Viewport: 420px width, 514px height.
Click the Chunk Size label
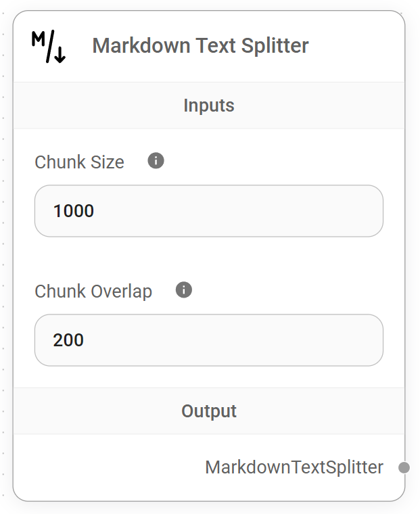pyautogui.click(x=79, y=162)
